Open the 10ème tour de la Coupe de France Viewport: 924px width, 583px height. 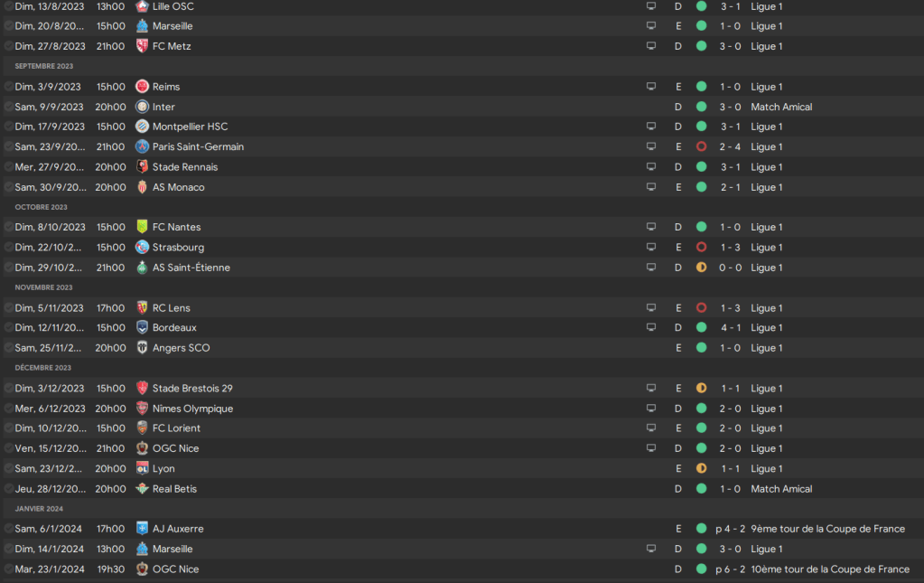(x=829, y=569)
